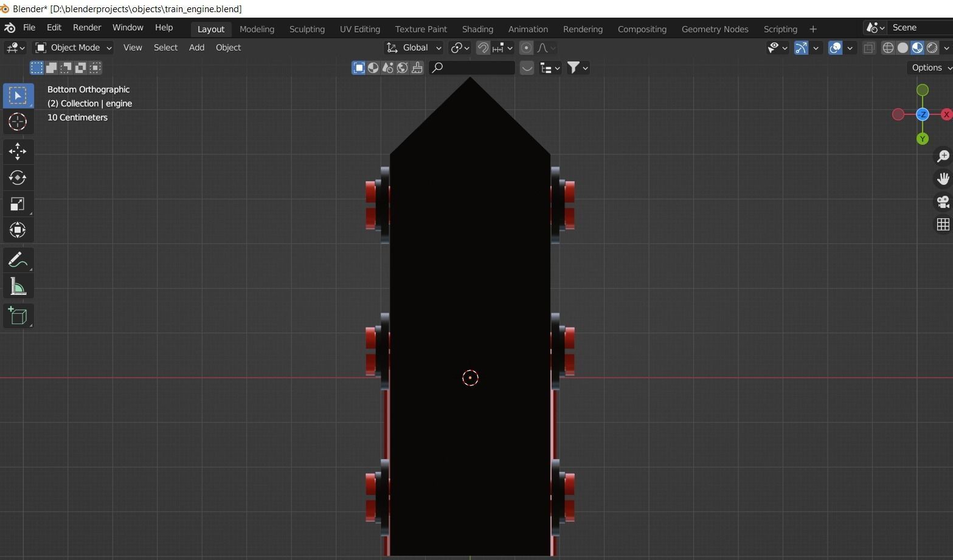Click the red X axis on gizmo
This screenshot has width=953, height=560.
[946, 114]
